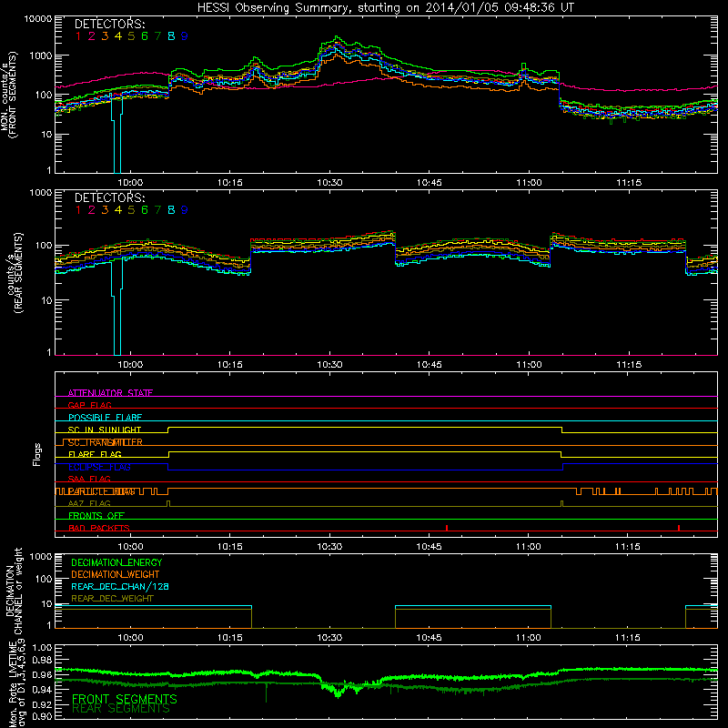Pick detector 9 legend in rear segments panel

(x=185, y=210)
